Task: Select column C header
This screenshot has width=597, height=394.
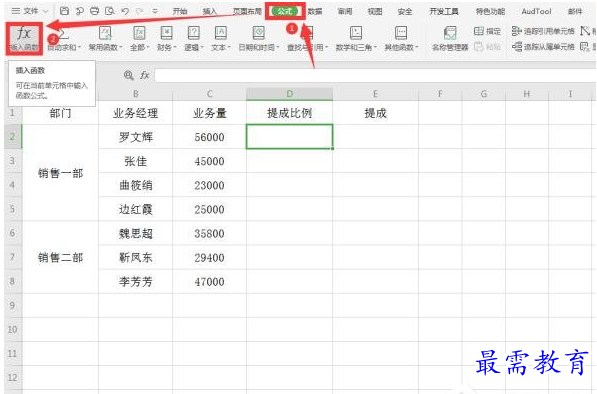Action: (x=209, y=94)
